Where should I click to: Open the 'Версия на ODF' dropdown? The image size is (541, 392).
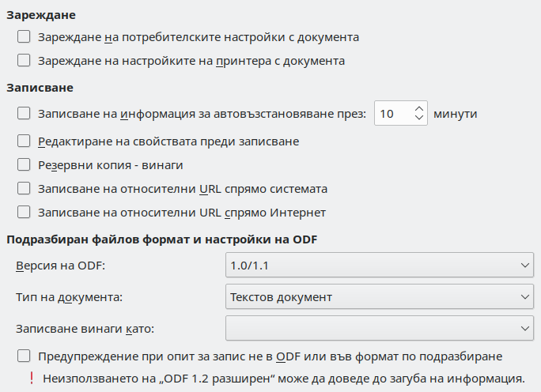tap(379, 265)
